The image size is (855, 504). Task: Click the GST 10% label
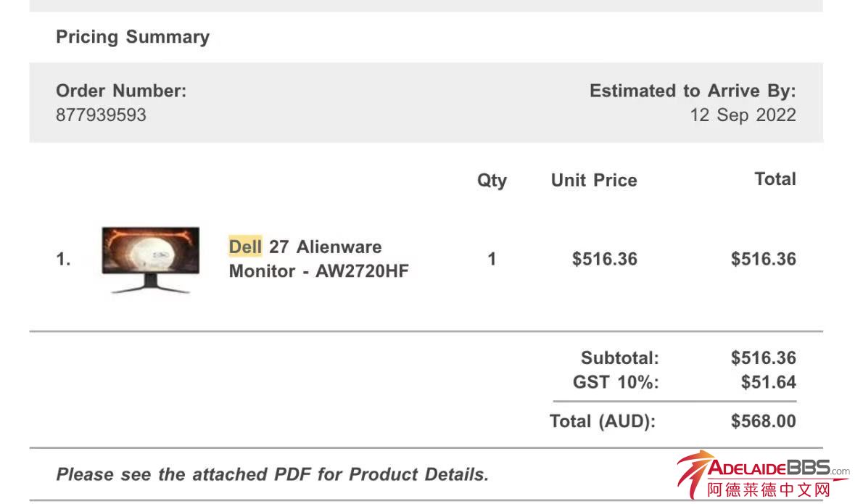[x=616, y=381]
